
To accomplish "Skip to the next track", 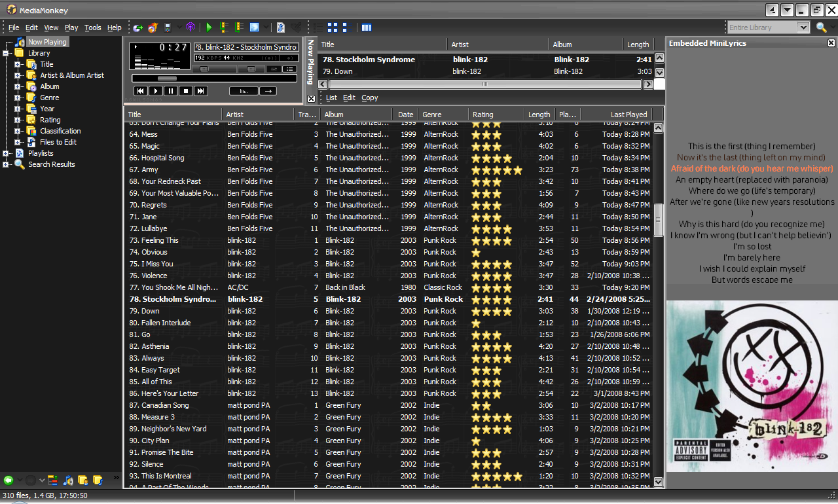I will tap(201, 91).
